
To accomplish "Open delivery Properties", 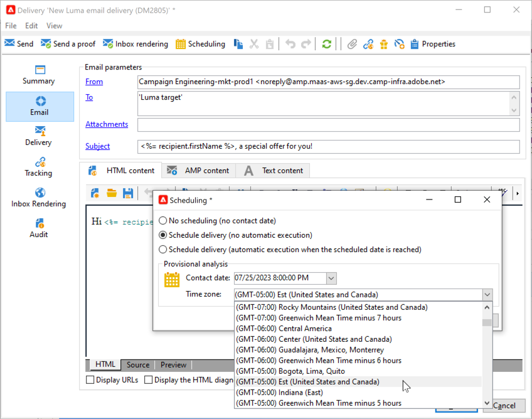I will [433, 44].
